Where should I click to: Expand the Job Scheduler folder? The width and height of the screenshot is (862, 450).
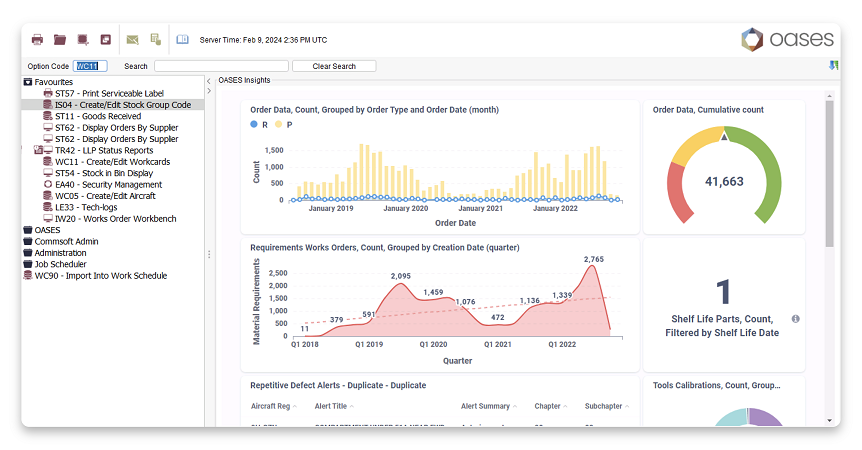click(27, 264)
